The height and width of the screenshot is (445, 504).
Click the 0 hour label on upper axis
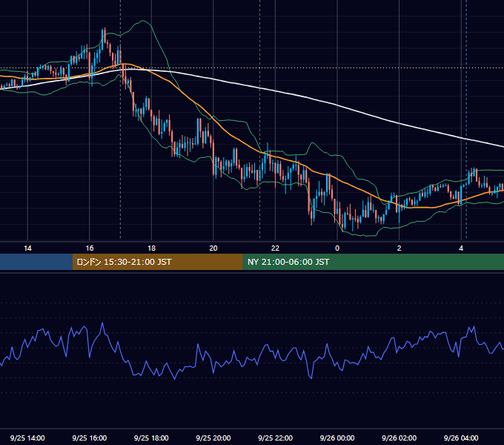(337, 248)
